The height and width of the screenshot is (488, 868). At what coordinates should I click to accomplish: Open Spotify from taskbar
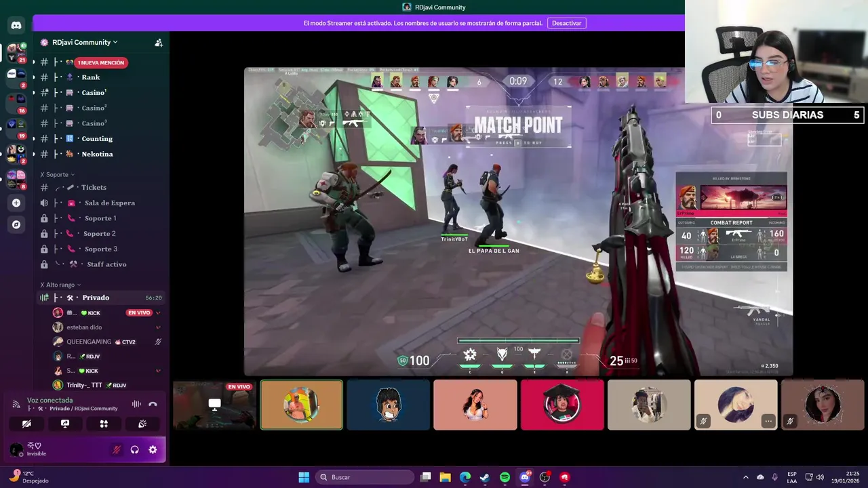505,477
